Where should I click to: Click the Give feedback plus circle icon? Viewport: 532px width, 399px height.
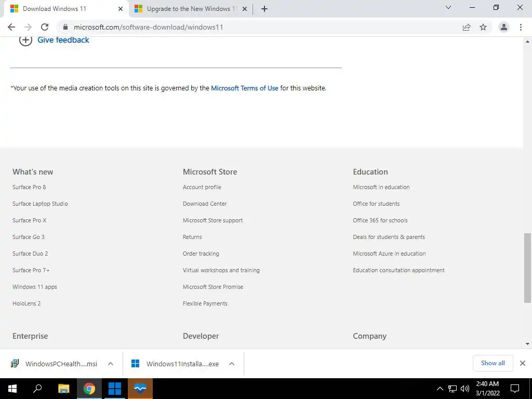(x=25, y=40)
